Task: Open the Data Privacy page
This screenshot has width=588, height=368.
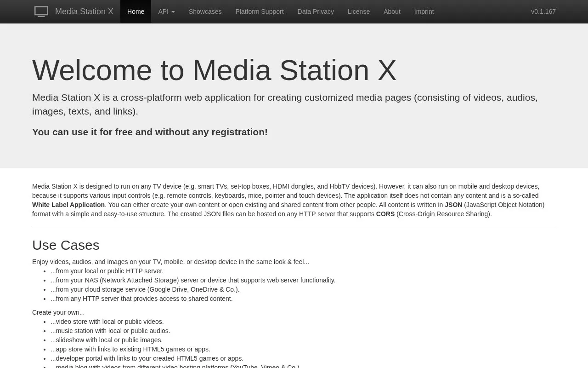Action: (x=316, y=11)
